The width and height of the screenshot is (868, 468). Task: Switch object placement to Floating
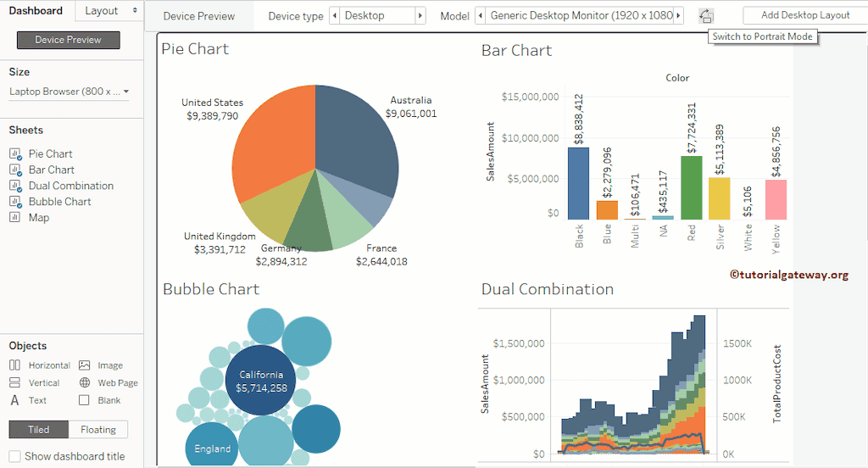(98, 430)
